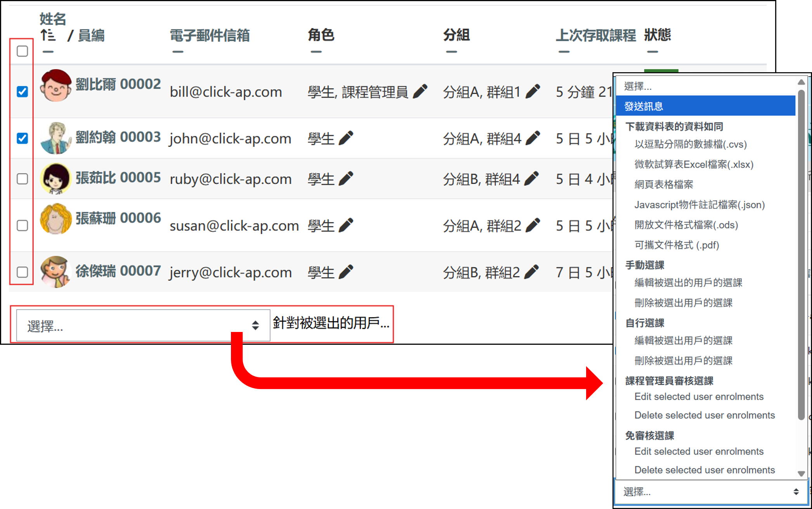812x509 pixels.
Task: Select 微軟試算表Excel檔案(.xlsx) download option
Action: click(x=694, y=165)
